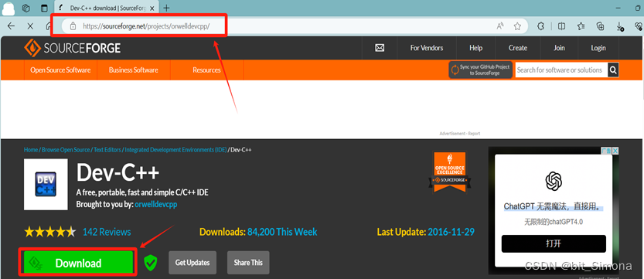Open the envelope newsletter icon
The image size is (644, 279).
(x=380, y=48)
